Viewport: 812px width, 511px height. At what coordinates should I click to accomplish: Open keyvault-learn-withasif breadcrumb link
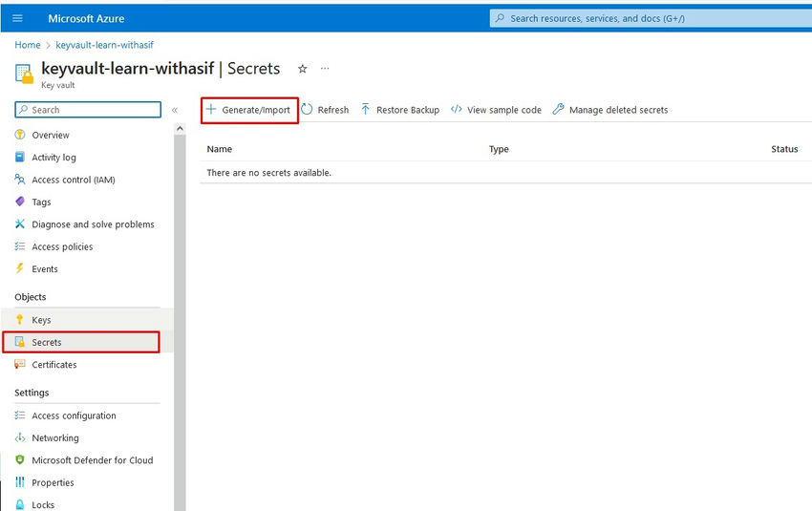pyautogui.click(x=105, y=45)
